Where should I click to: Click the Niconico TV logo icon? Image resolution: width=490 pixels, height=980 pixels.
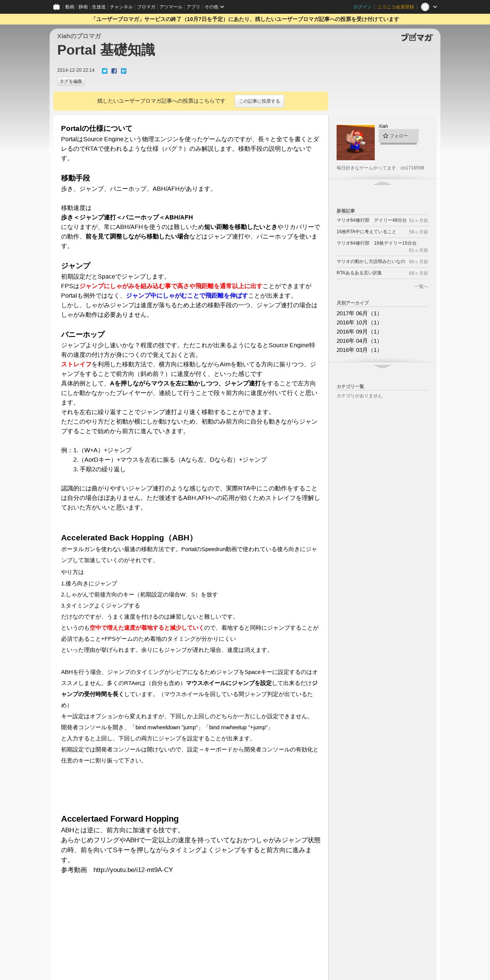pyautogui.click(x=56, y=7)
